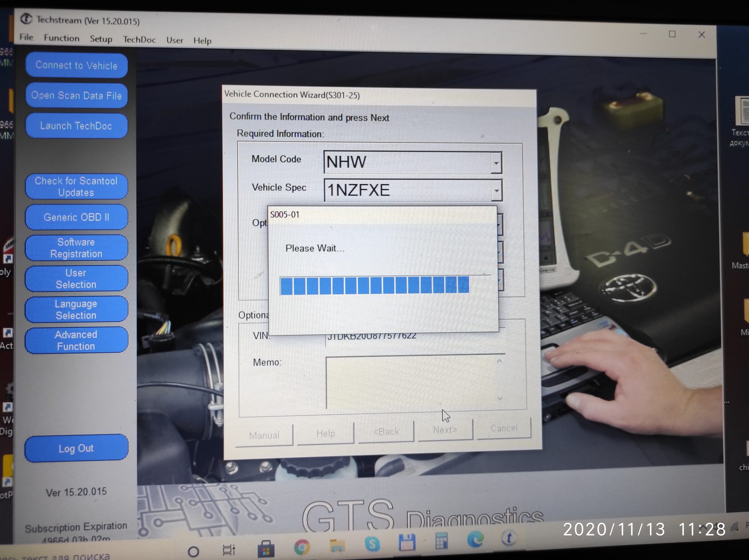Open Task View on the taskbar

228,550
